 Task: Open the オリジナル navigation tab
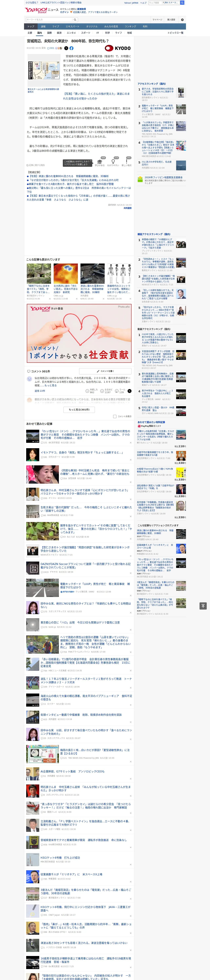click(x=92, y=27)
